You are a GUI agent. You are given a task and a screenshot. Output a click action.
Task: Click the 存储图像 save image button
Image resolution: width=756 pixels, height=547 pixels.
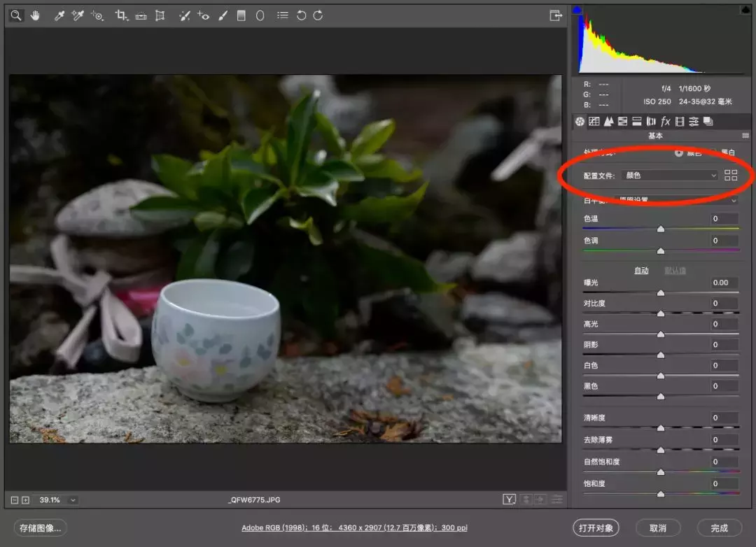coord(40,528)
